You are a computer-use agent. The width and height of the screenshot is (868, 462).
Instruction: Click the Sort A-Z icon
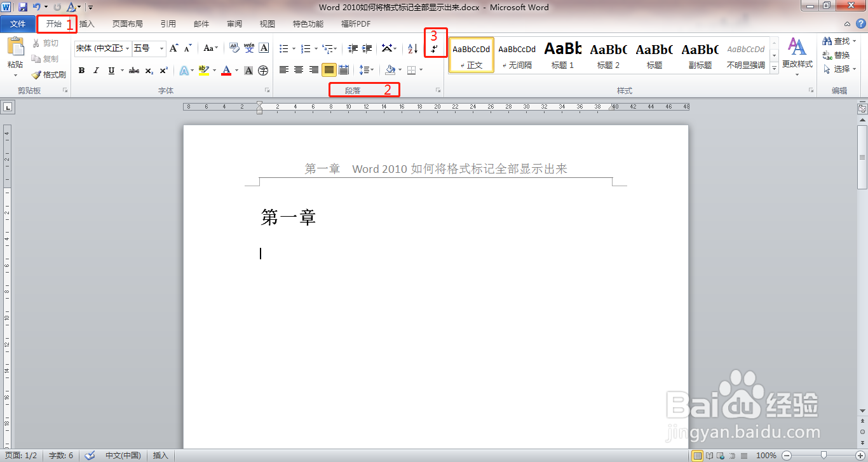(413, 48)
